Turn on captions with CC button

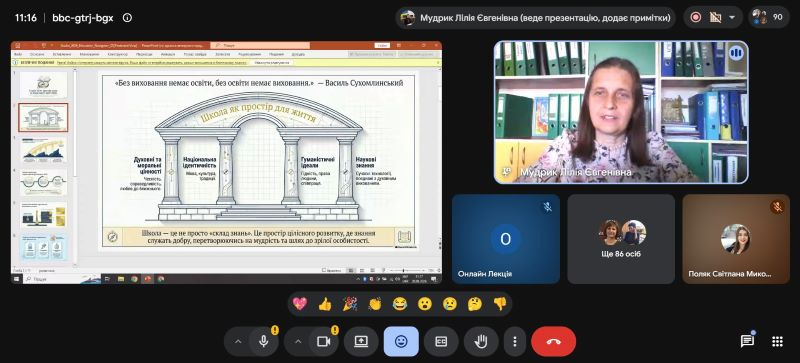[x=441, y=342]
